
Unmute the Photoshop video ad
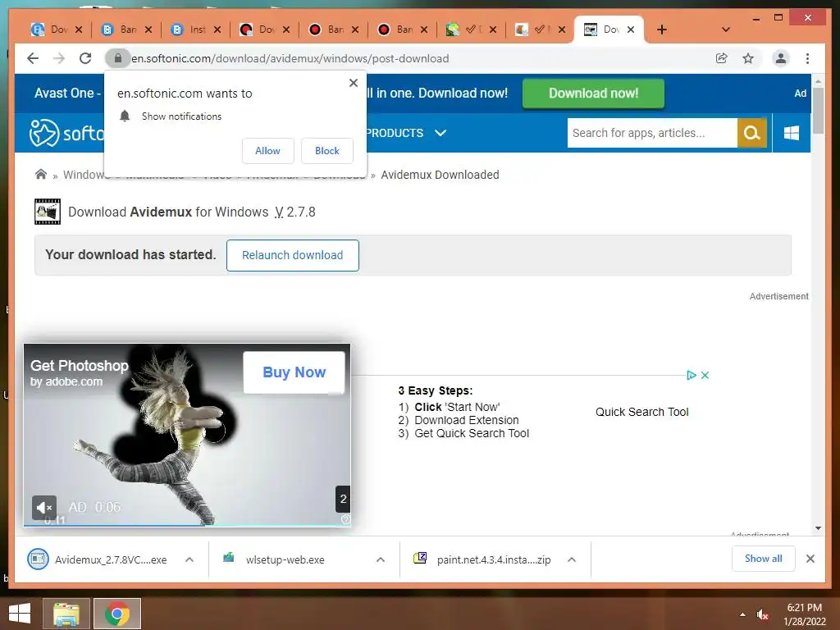click(44, 507)
